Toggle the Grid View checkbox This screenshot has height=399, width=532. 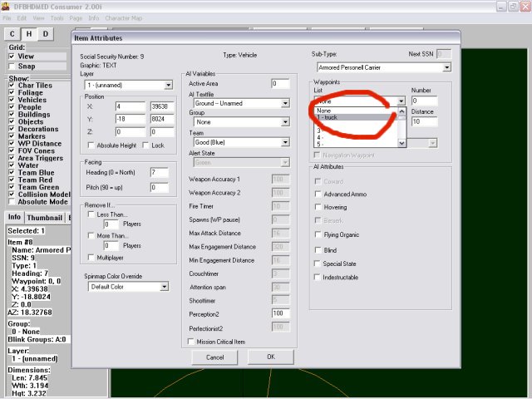[12, 57]
